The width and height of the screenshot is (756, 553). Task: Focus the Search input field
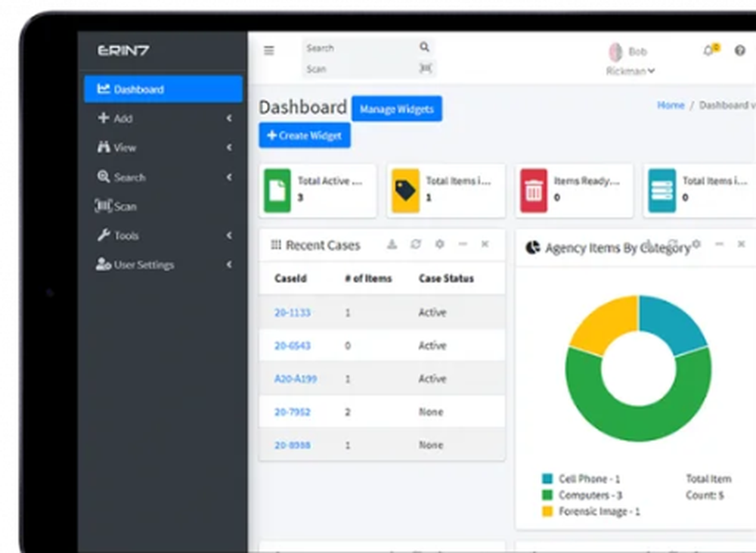[x=360, y=48]
